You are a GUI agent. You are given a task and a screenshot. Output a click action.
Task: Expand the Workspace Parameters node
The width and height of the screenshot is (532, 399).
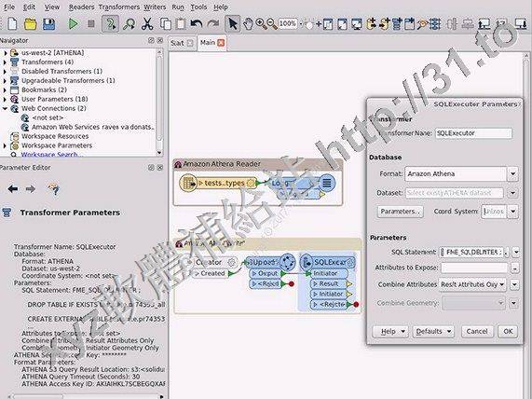pyautogui.click(x=5, y=145)
